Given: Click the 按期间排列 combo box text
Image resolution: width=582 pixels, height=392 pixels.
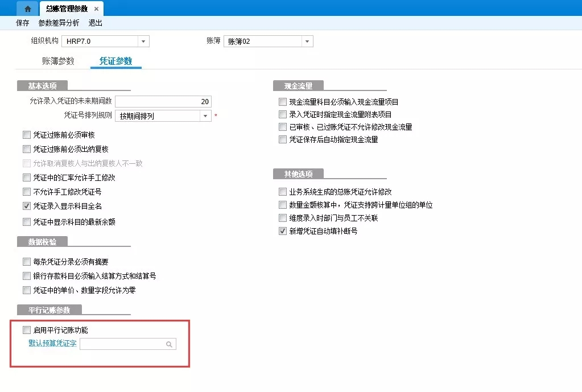Looking at the screenshot, I should tap(137, 116).
